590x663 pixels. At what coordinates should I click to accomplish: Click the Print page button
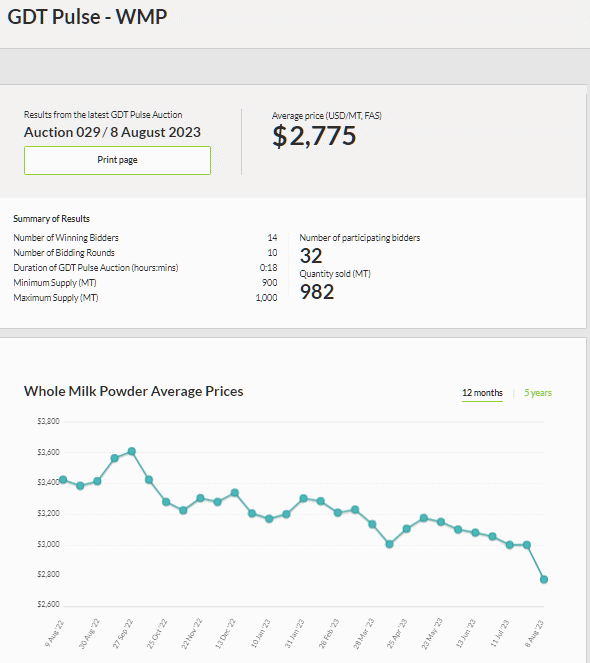[x=117, y=160]
